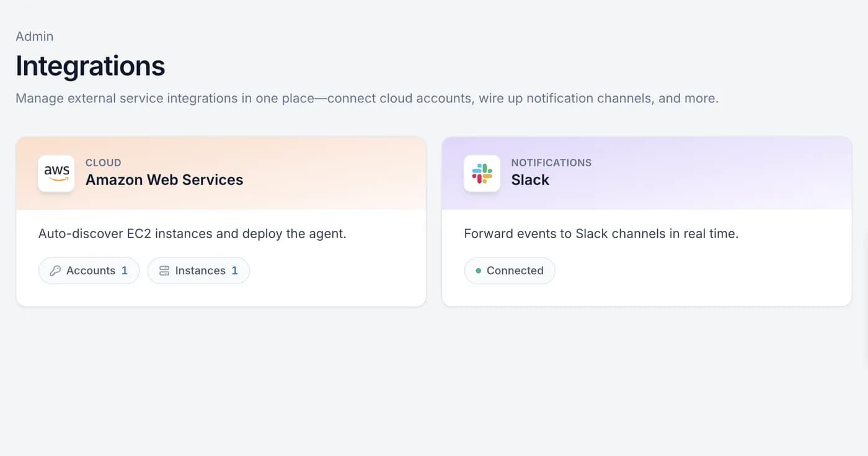Viewport: 868px width, 456px height.
Task: Open the Instances 1 pill
Action: point(198,270)
